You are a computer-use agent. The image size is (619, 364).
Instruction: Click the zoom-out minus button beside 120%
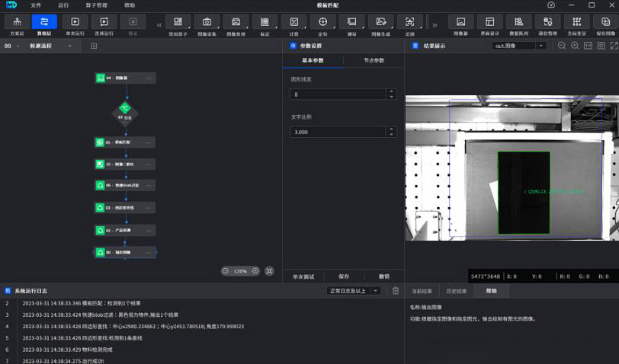tap(227, 270)
